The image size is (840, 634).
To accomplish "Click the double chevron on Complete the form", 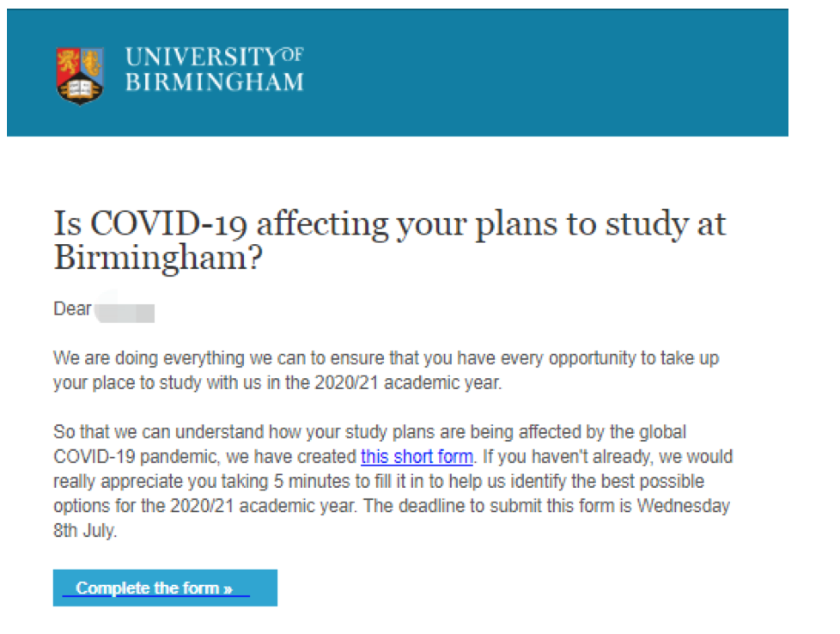I will tap(228, 589).
